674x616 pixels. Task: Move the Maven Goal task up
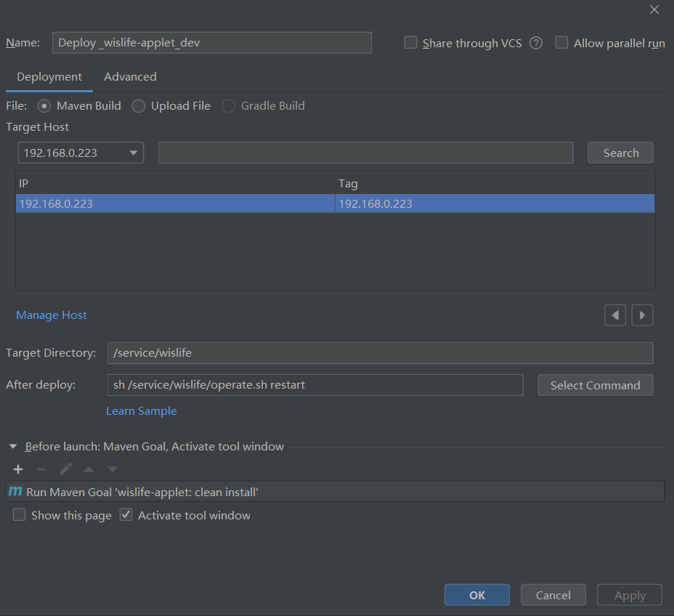(x=88, y=469)
